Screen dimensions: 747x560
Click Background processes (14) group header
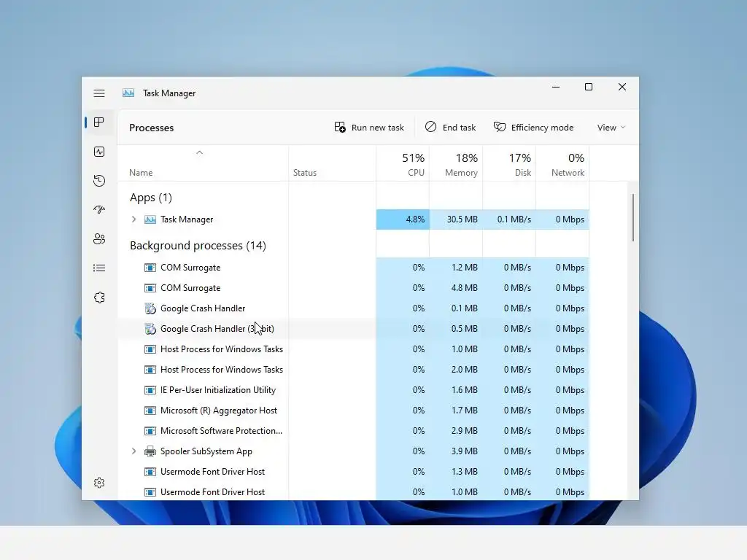click(x=198, y=246)
